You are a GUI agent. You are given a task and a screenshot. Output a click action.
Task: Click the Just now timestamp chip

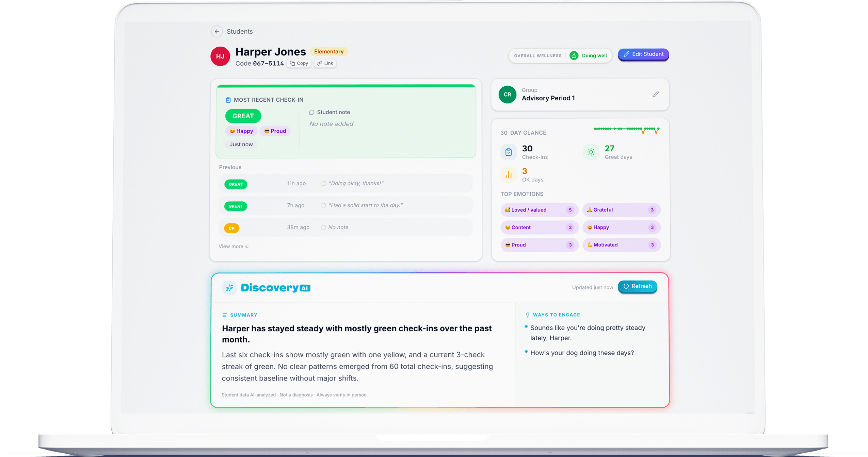tap(241, 144)
